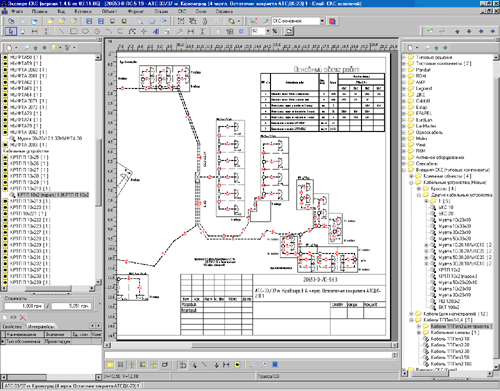Select the straight line drawing tool
This screenshot has width=500, height=391.
click(62, 31)
